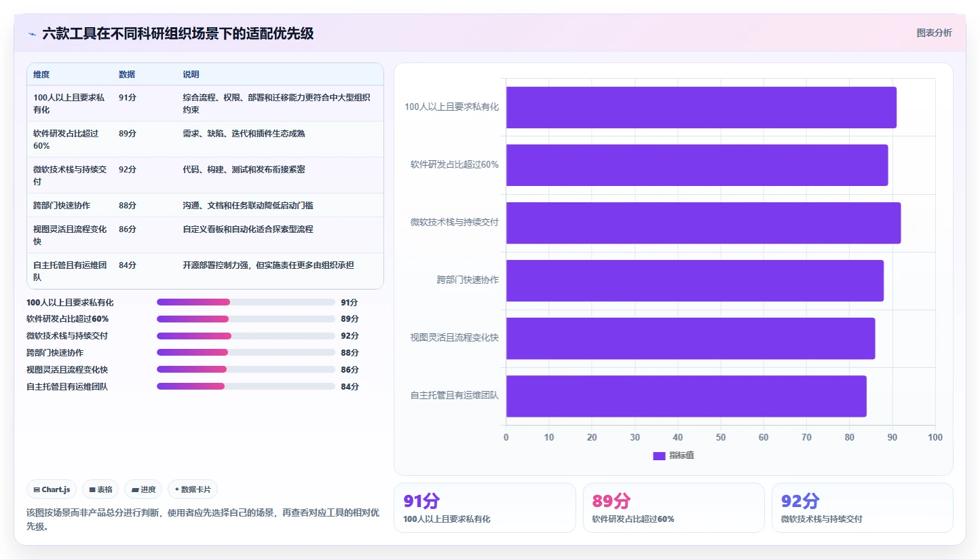Click progress bar for 软件研发占比超过60%
980x560 pixels.
[x=246, y=319]
